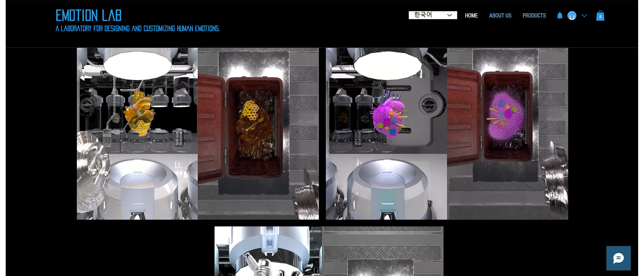Viewport: 644px width, 276px height.
Task: Click the bottom machine close-up image
Action: point(268,251)
